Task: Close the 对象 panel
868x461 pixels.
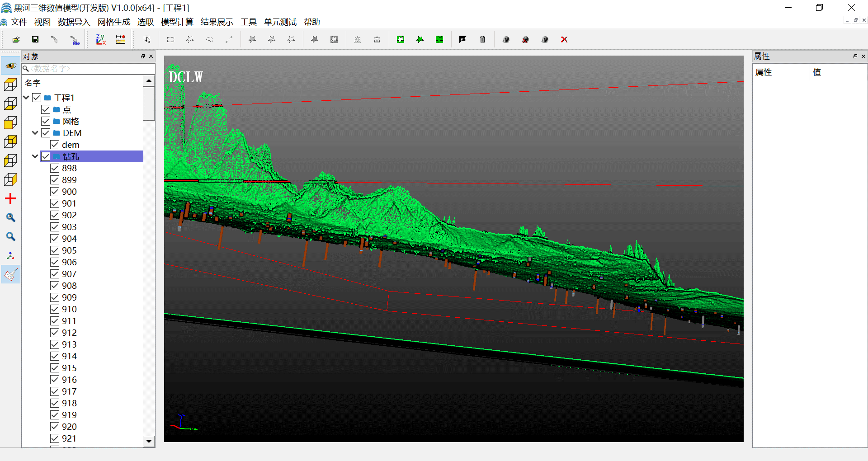Action: tap(151, 56)
